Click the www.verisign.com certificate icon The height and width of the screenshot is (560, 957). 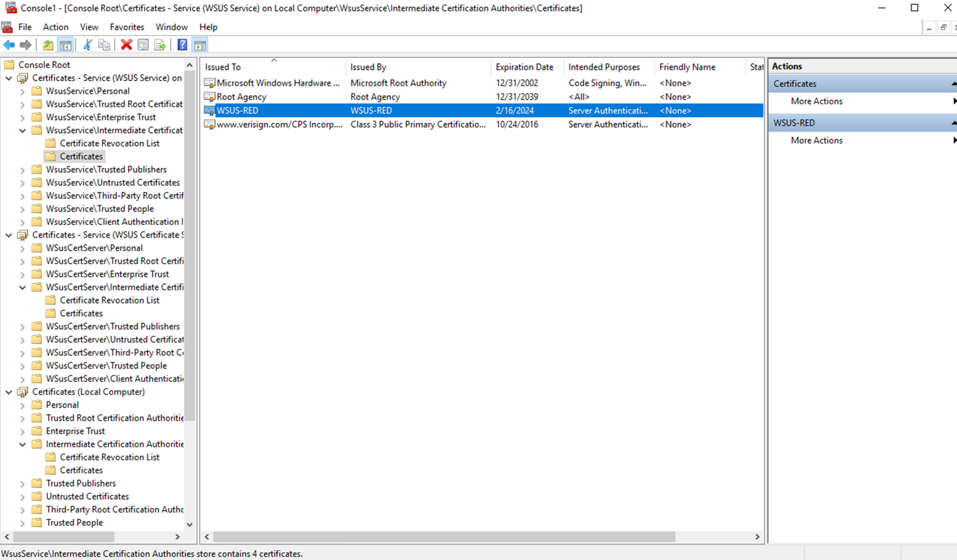click(x=209, y=124)
